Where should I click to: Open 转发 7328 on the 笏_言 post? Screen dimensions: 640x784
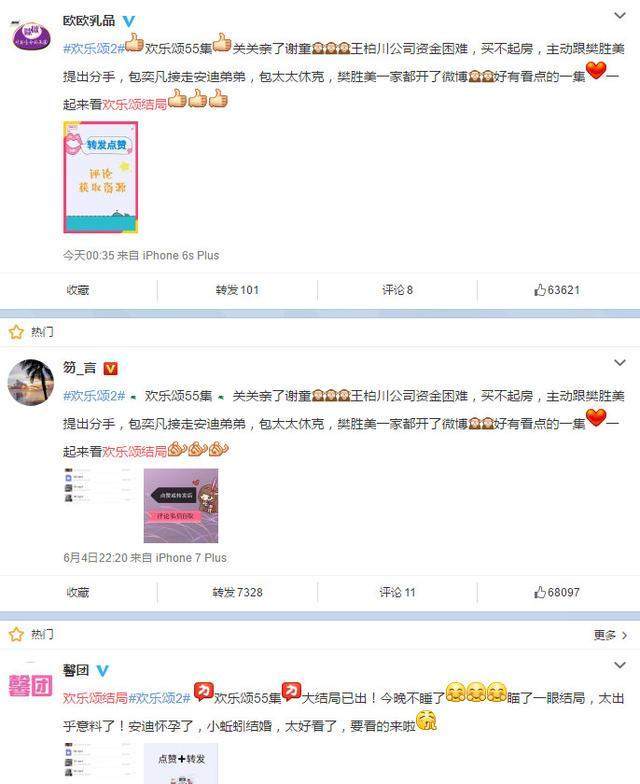[238, 592]
